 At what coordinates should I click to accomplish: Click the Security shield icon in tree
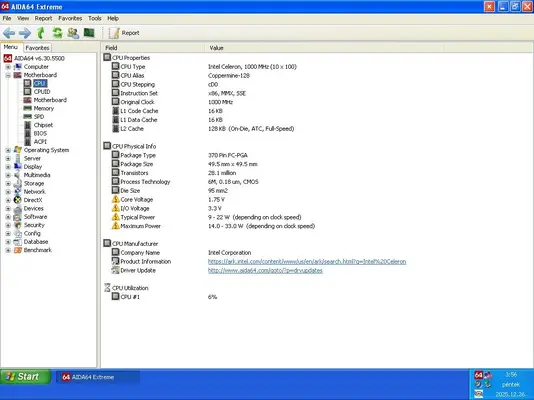point(17,225)
